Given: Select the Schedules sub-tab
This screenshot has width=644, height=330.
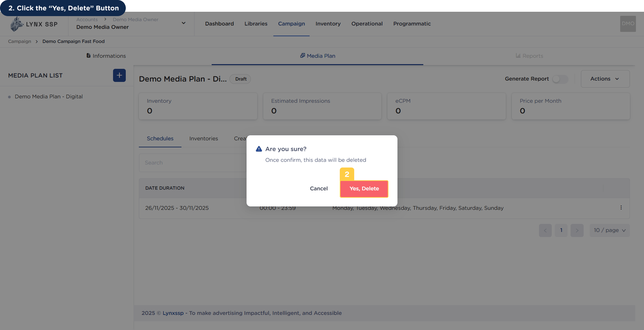Looking at the screenshot, I should (x=160, y=139).
